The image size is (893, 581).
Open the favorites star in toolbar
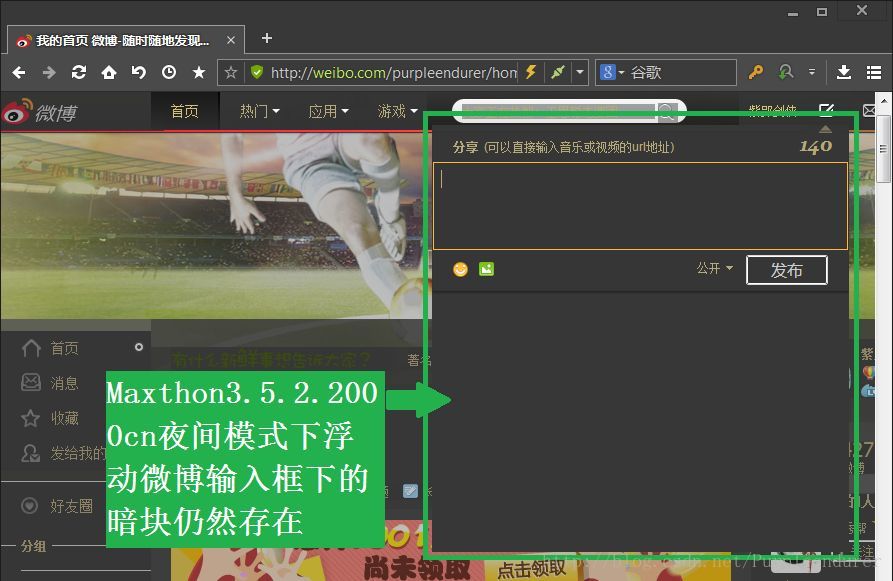point(198,72)
